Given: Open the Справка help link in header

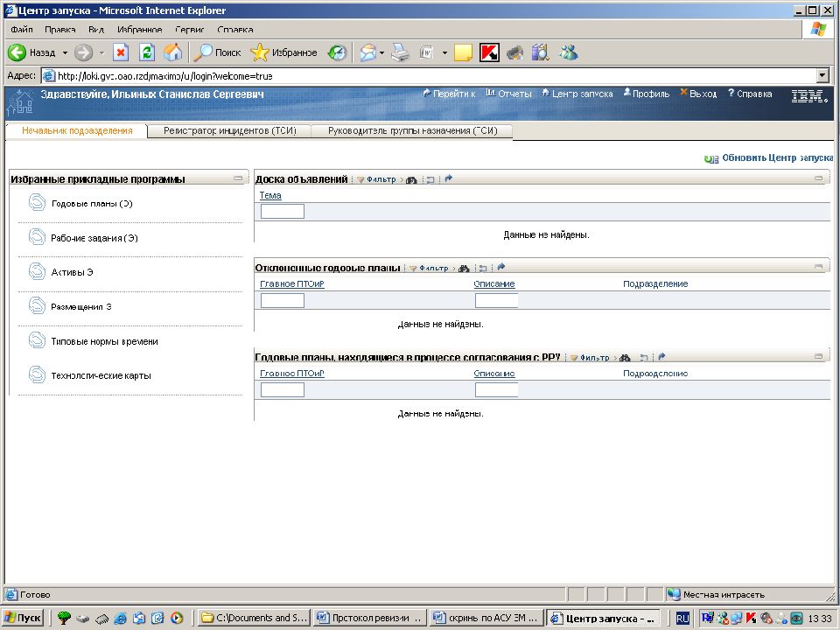Looking at the screenshot, I should (x=750, y=94).
